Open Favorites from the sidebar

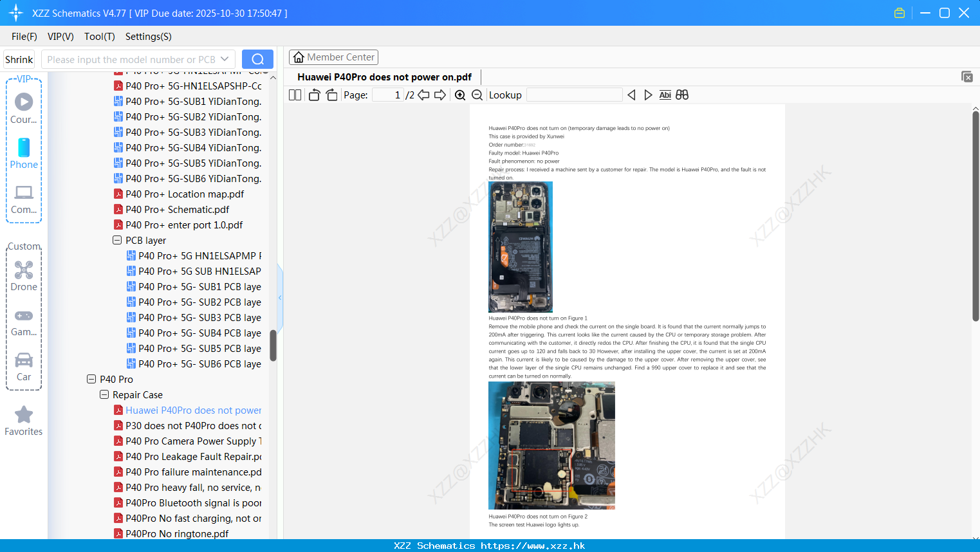[x=24, y=421]
